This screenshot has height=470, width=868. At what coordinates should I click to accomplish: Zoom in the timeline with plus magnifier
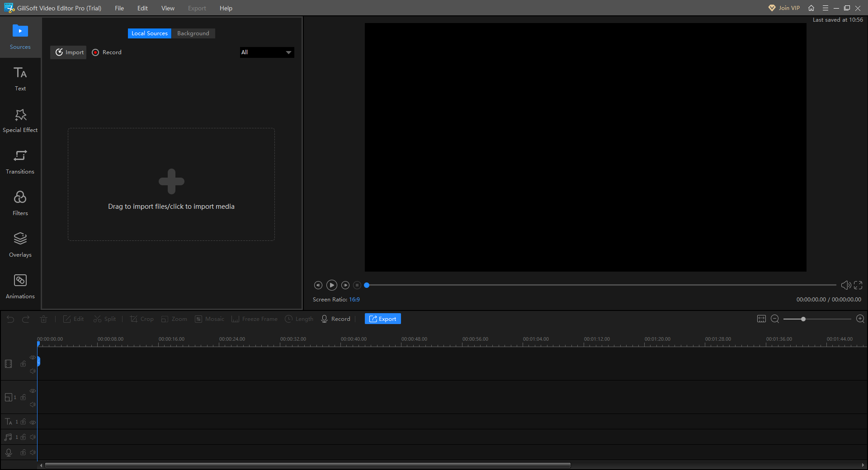click(860, 319)
